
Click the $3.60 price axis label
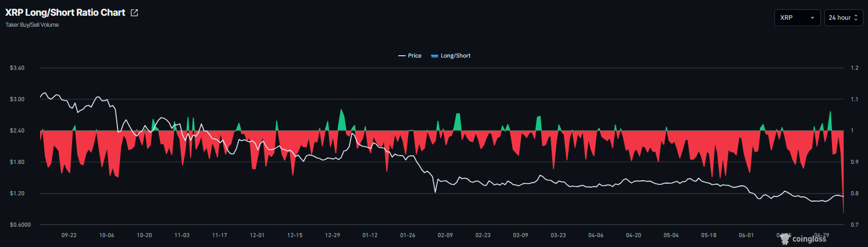(17, 68)
